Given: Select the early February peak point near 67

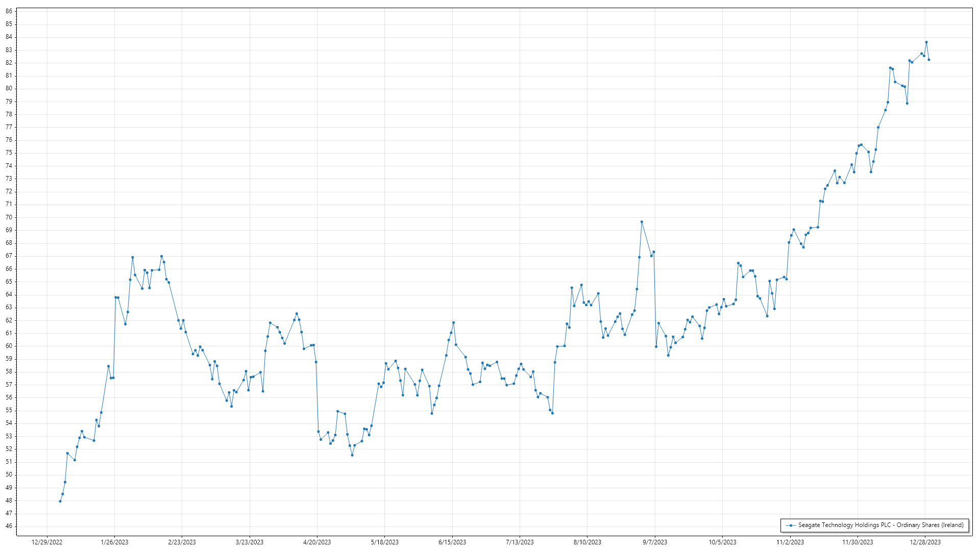Looking at the screenshot, I should 132,258.
